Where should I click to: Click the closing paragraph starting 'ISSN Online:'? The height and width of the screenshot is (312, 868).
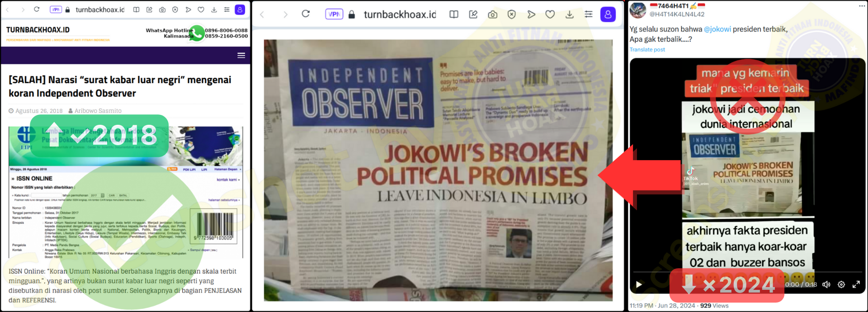coord(125,286)
